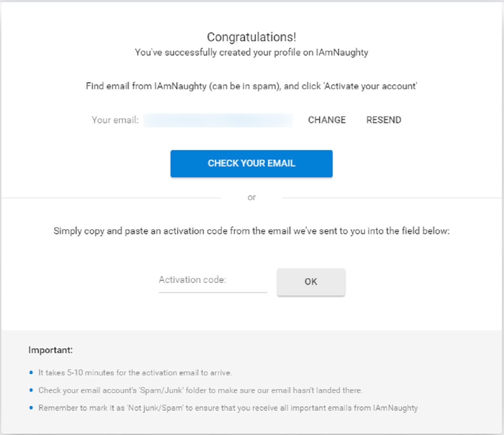Screen dimensions: 504x435
Task: Click the bullet dot beside Spam/Junk folder note
Action: point(31,390)
